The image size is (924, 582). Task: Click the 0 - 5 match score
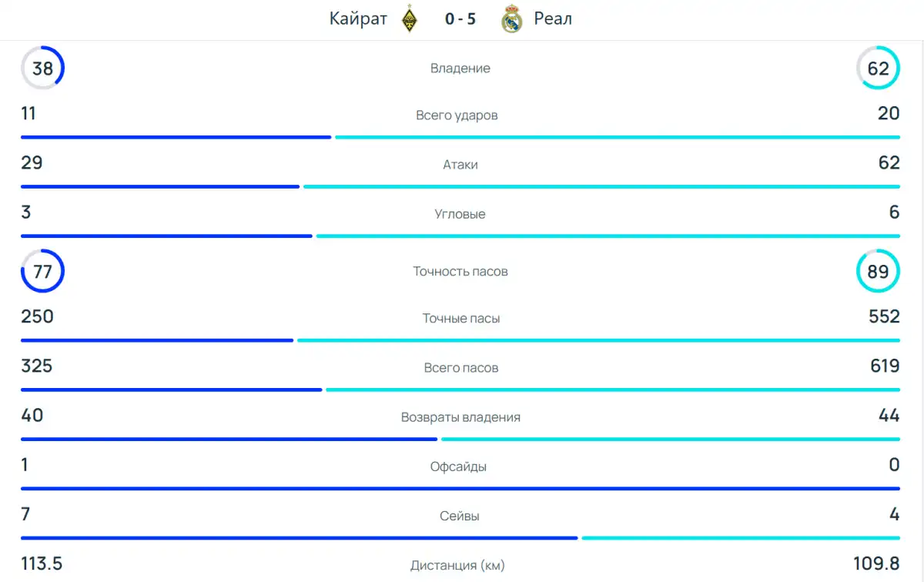coord(460,19)
